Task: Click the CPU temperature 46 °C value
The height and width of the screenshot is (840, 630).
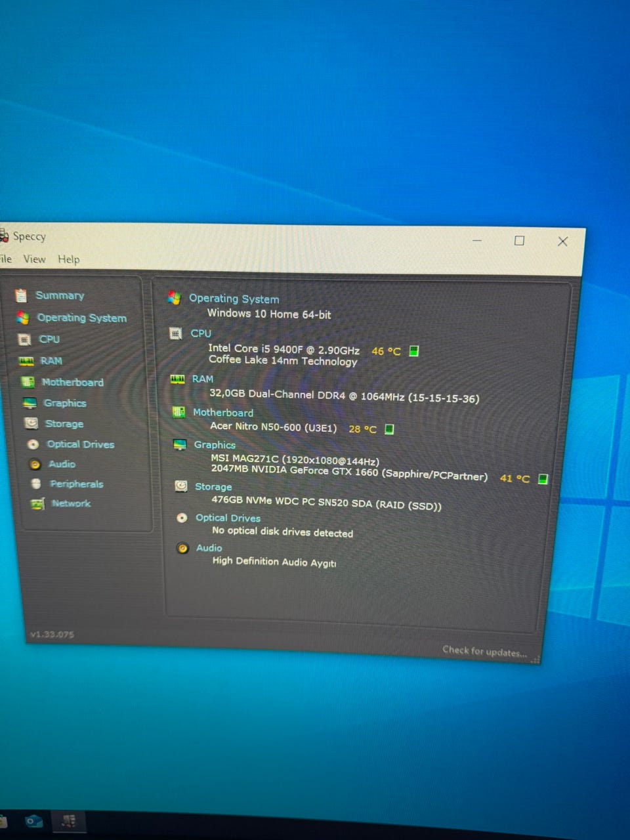Action: [386, 351]
